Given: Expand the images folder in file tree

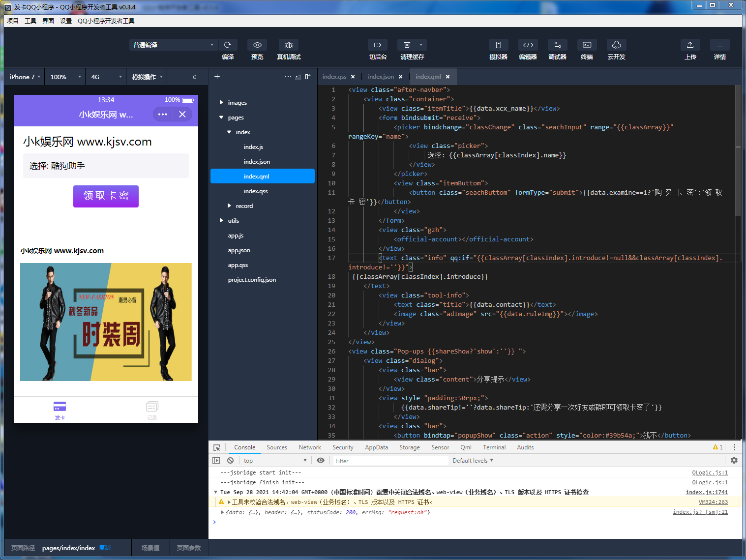Looking at the screenshot, I should tap(237, 103).
